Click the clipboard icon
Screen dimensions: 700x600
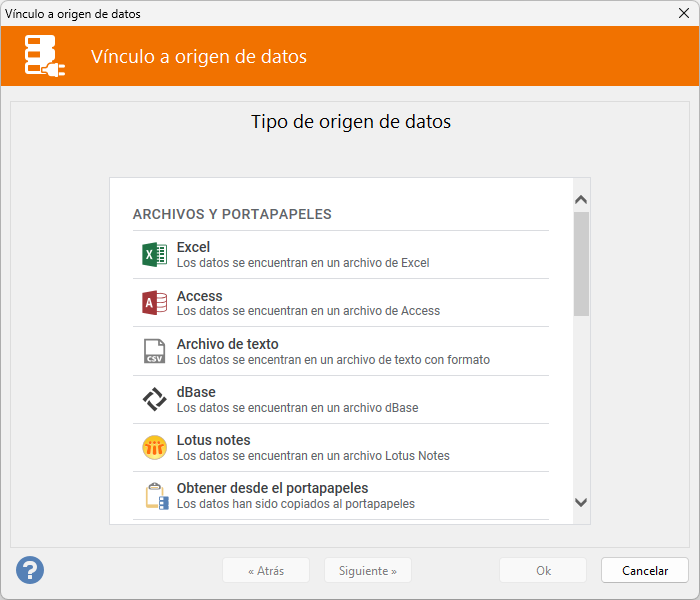(x=154, y=495)
